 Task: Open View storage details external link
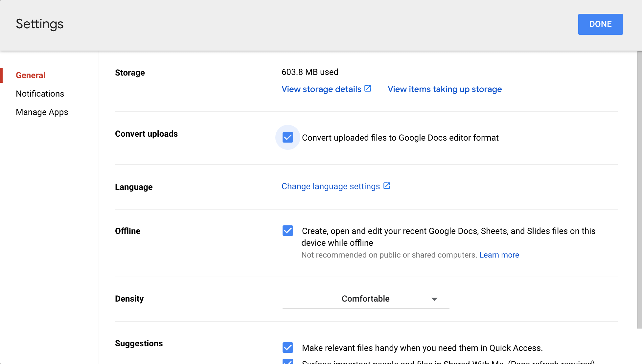326,89
